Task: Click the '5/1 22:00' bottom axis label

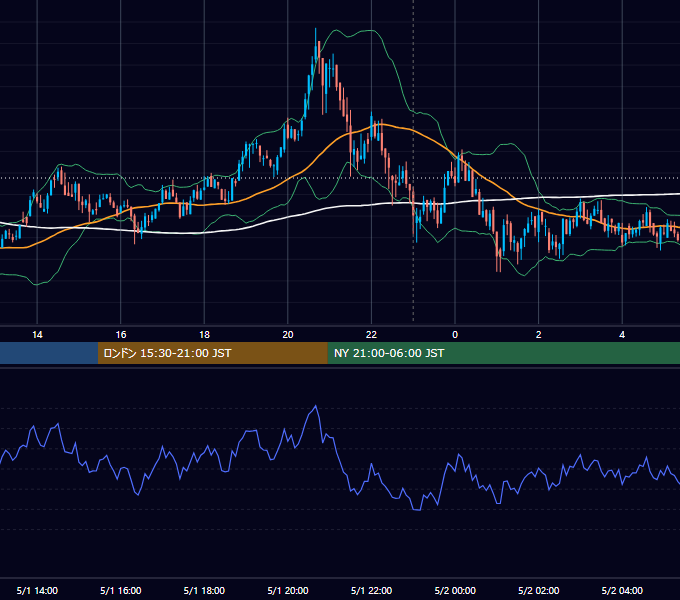Action: click(371, 590)
